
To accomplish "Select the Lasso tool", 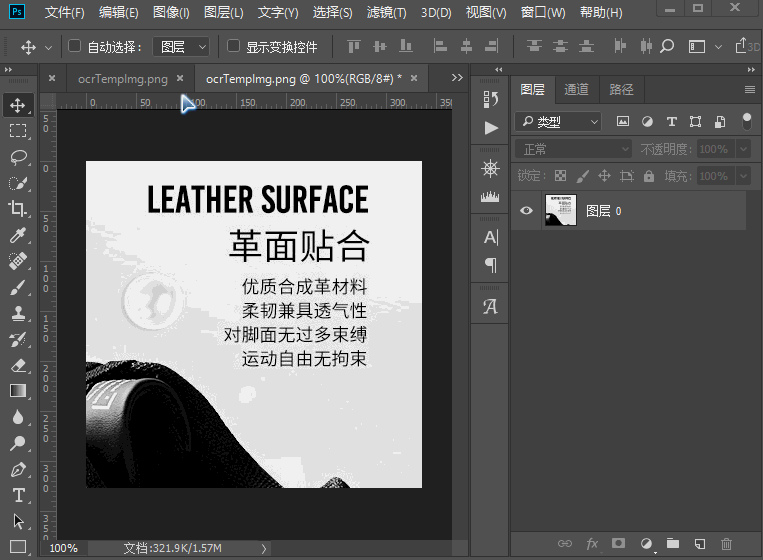I will (18, 157).
